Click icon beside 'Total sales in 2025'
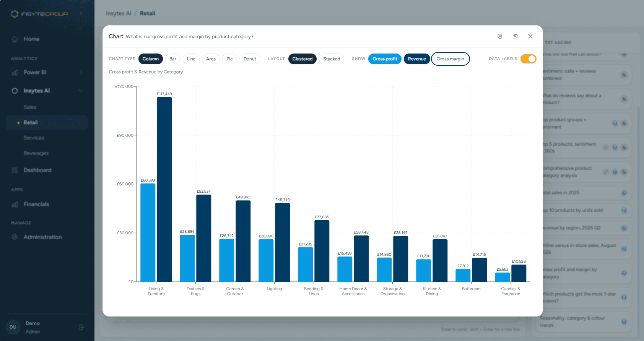Image resolution: width=644 pixels, height=341 pixels. [x=624, y=193]
